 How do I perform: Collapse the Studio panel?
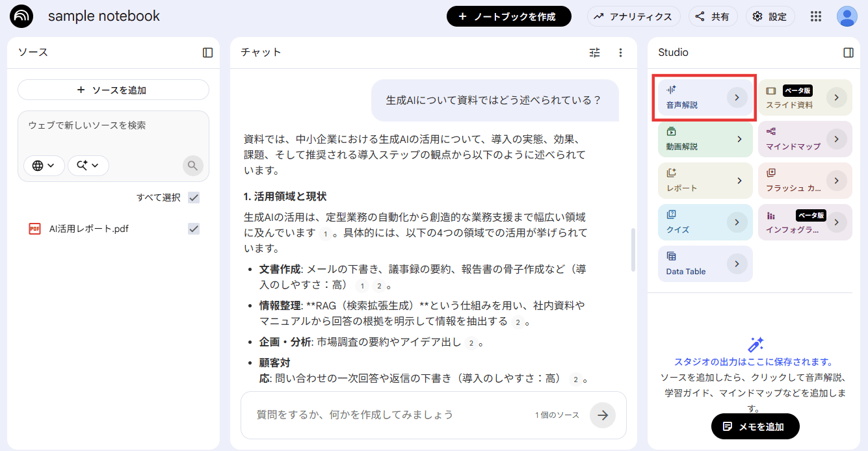848,53
